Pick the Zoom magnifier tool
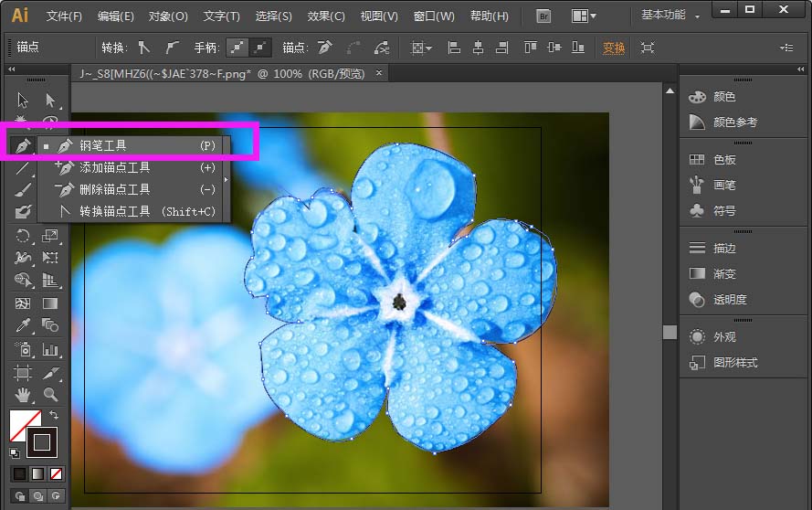This screenshot has height=510, width=812. 50,395
